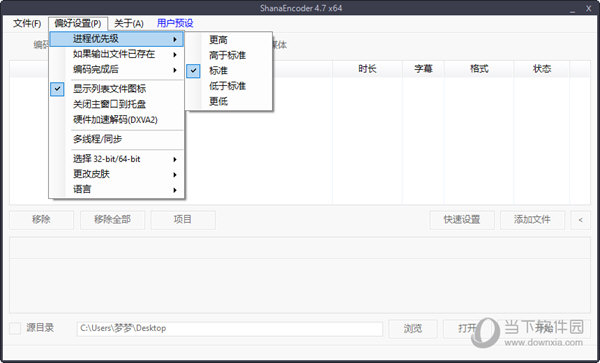Select 更低 priority
The width and height of the screenshot is (600, 363).
point(229,101)
